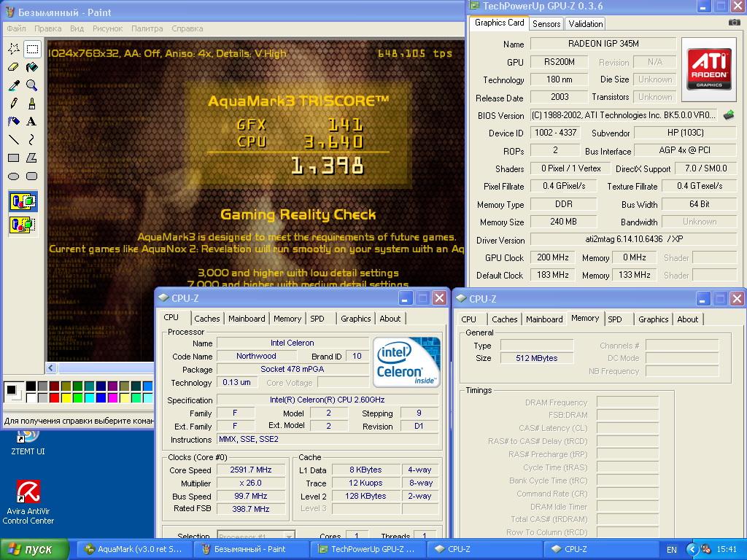The height and width of the screenshot is (560, 747).
Task: Click the Specification field in CPU-Z
Action: tap(328, 400)
